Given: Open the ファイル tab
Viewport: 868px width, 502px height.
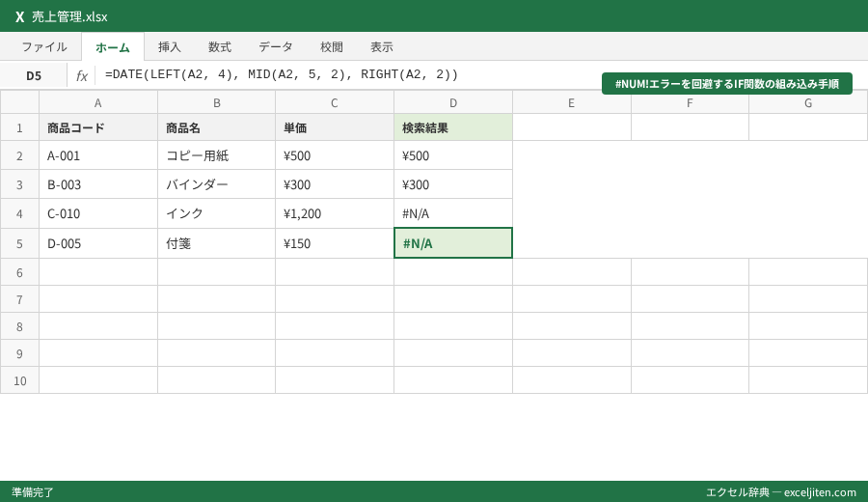Looking at the screenshot, I should tap(44, 46).
